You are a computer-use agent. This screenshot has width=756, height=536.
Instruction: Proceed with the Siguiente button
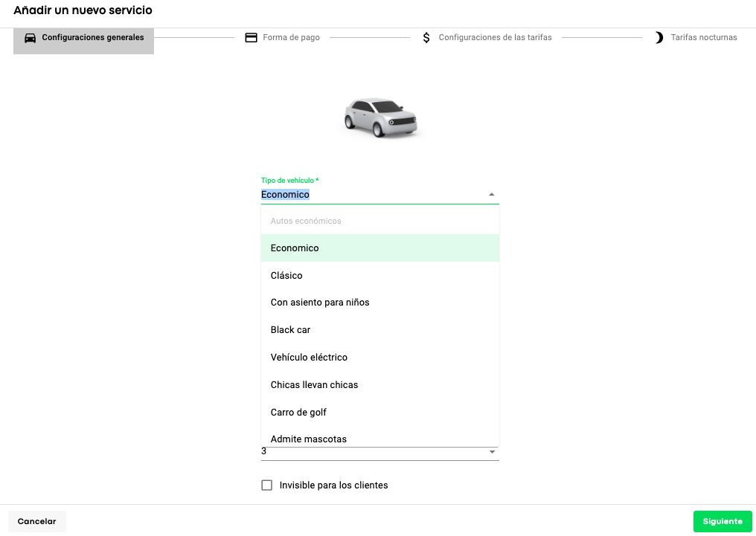pyautogui.click(x=723, y=522)
